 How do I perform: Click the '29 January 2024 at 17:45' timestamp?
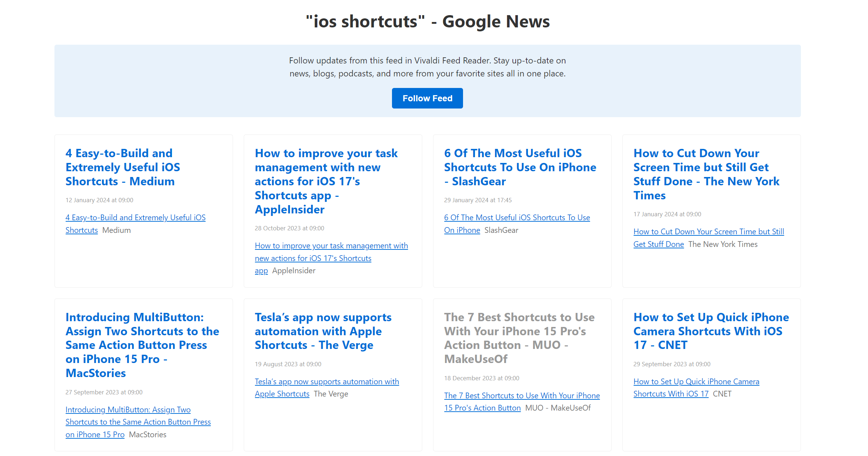[477, 200]
